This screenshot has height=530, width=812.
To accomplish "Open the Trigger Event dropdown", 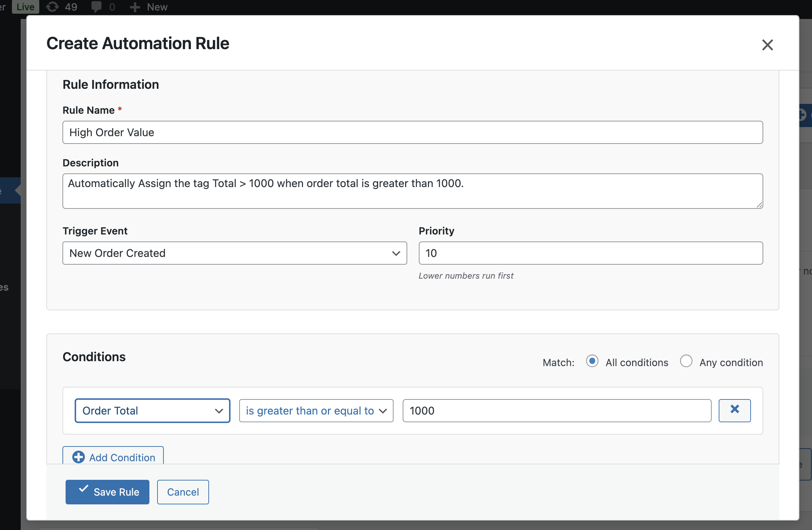I will click(234, 253).
